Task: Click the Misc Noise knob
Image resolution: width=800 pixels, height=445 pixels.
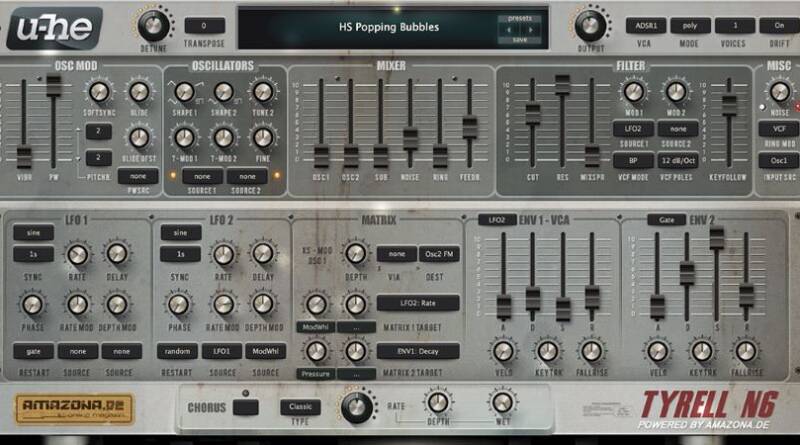Action: tap(780, 92)
